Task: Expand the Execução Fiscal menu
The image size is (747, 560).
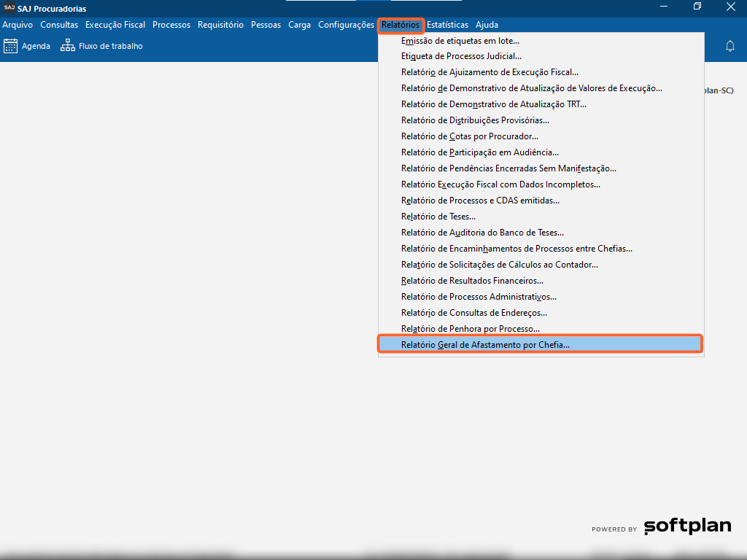Action: click(x=115, y=25)
